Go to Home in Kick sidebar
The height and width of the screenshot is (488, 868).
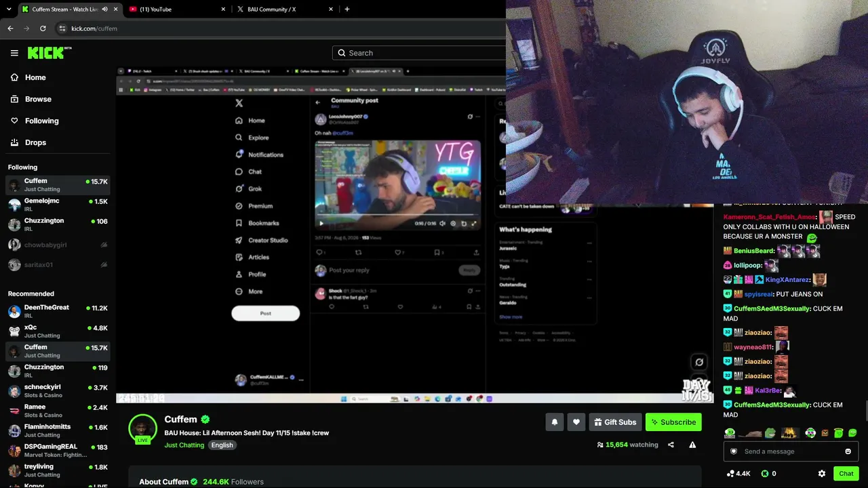28,77
